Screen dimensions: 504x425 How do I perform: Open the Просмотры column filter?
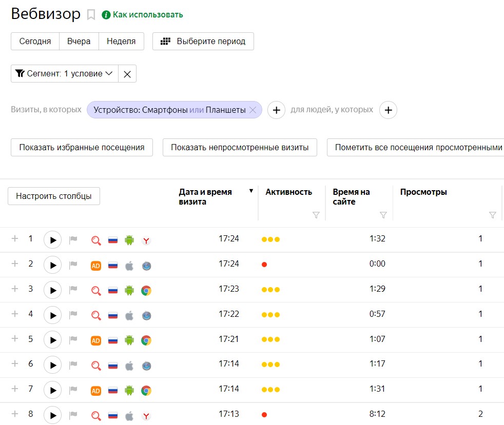point(492,215)
